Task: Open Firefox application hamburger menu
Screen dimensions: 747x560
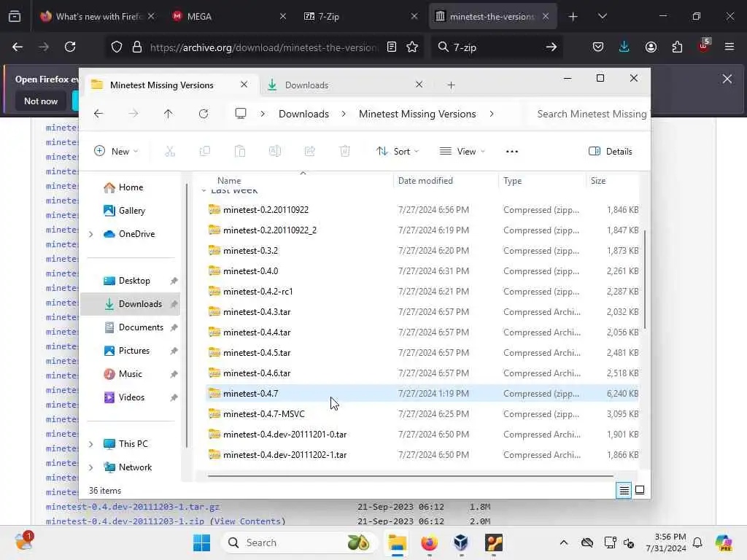Action: point(729,47)
